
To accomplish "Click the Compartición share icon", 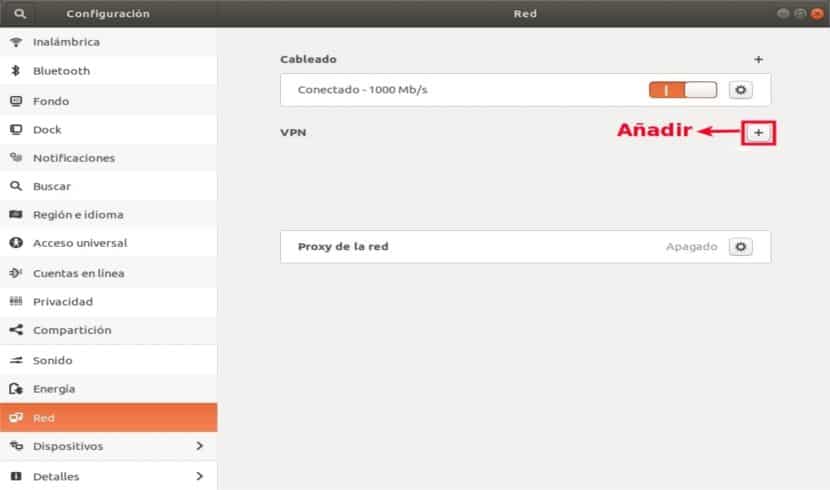I will click(16, 330).
